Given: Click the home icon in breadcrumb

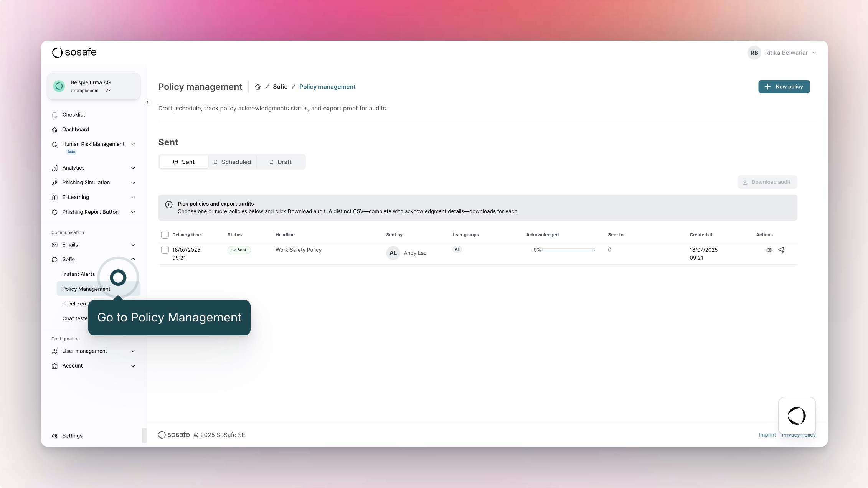Looking at the screenshot, I should [258, 87].
